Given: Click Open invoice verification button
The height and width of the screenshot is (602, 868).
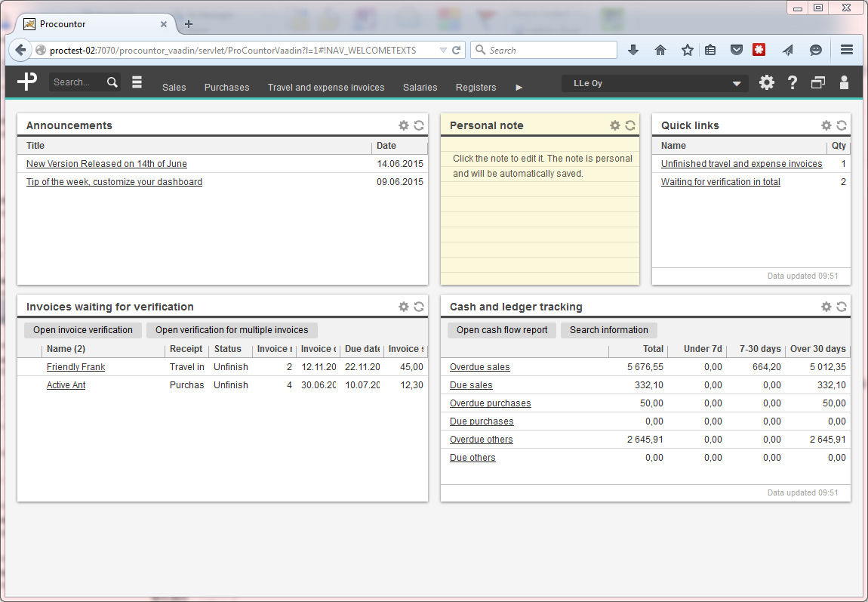Looking at the screenshot, I should point(83,330).
